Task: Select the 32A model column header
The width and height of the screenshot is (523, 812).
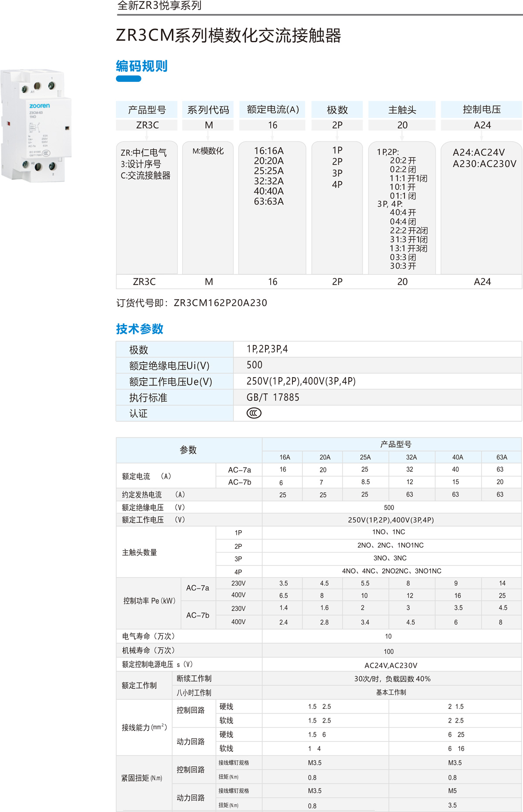Action: (411, 457)
